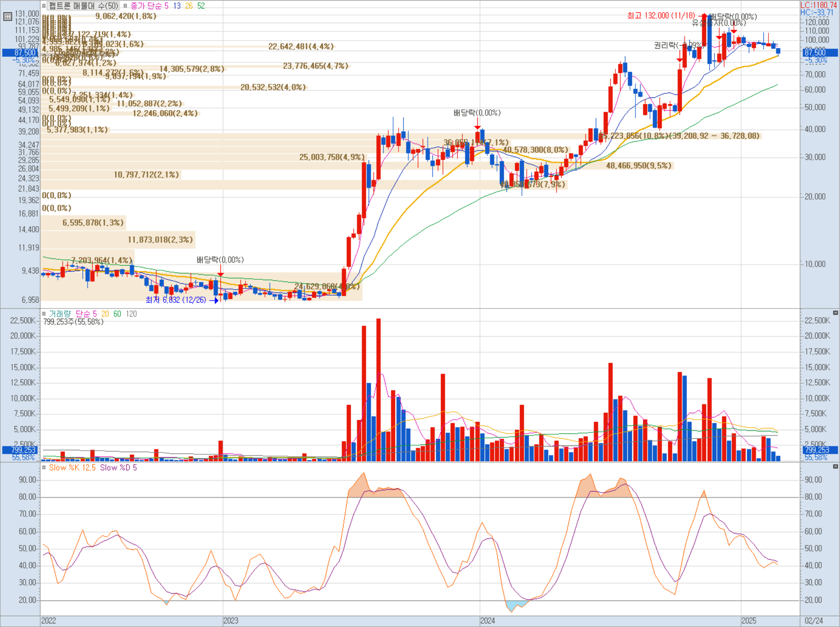Click the HC:-33,71 readout
Image resolution: width=840 pixels, height=627 pixels.
[x=817, y=12]
